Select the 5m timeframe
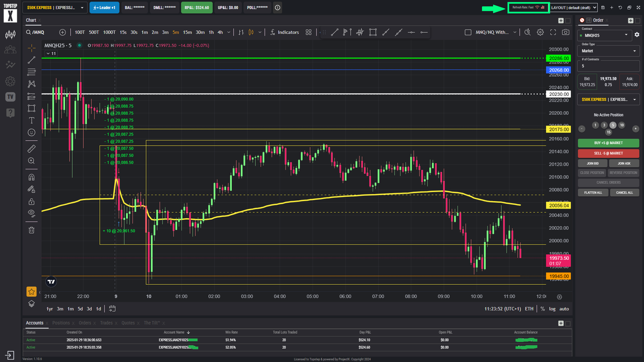Viewport: 644px width, 362px height. pyautogui.click(x=175, y=32)
